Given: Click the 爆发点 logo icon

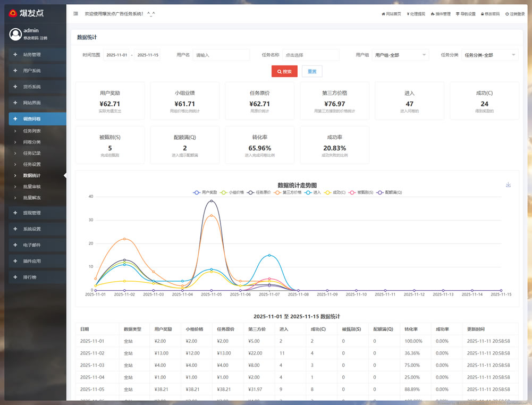Looking at the screenshot, I should coord(13,13).
